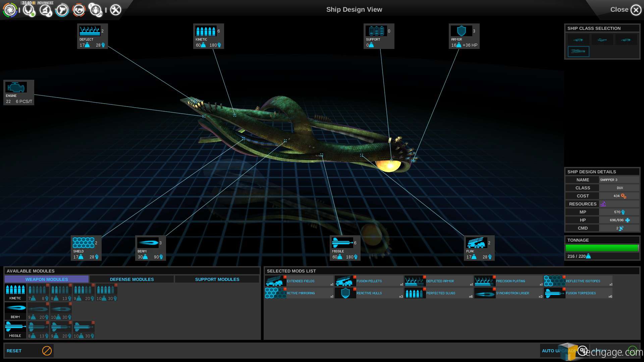Switch to Defense Modules tab

[132, 279]
